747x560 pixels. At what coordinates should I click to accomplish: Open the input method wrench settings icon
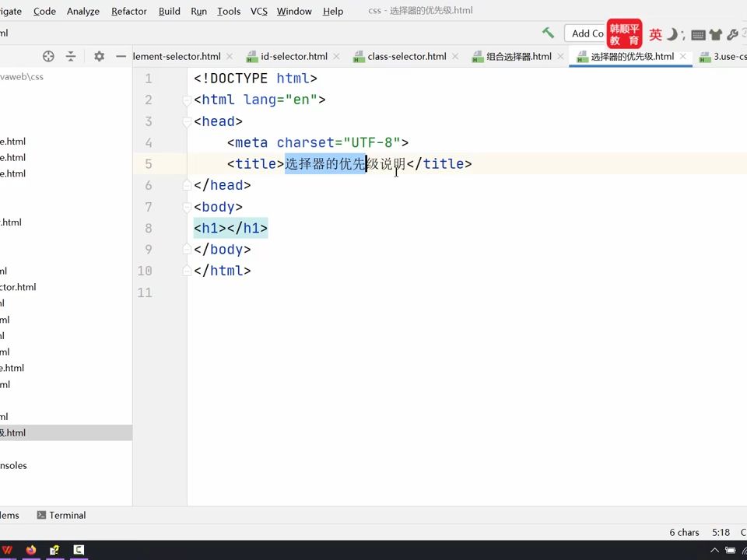(732, 34)
